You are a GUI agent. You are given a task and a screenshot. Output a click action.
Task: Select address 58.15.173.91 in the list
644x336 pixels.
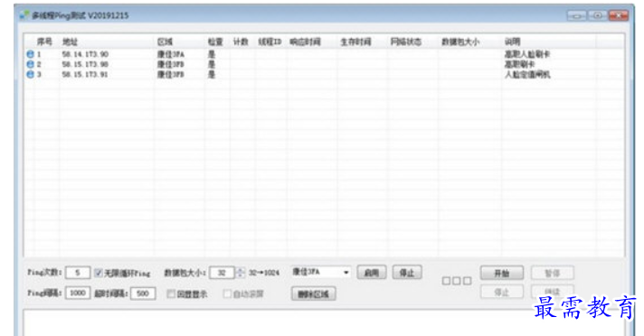pyautogui.click(x=85, y=74)
